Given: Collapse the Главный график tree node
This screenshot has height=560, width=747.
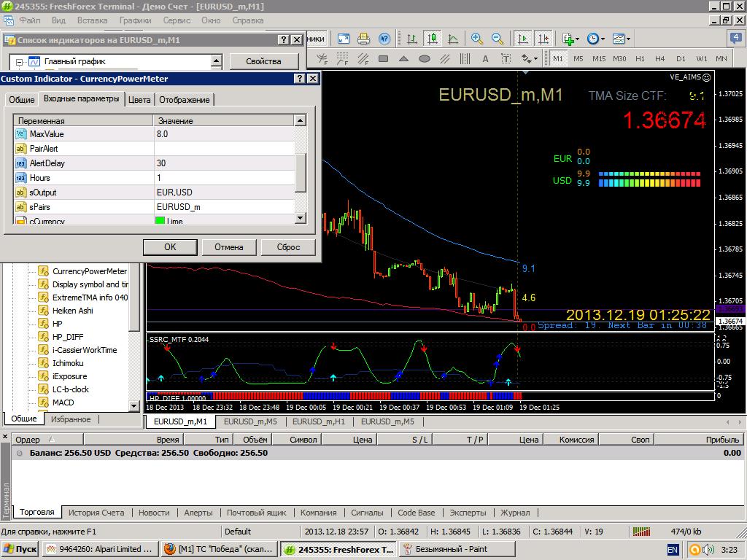Looking at the screenshot, I should (x=19, y=62).
